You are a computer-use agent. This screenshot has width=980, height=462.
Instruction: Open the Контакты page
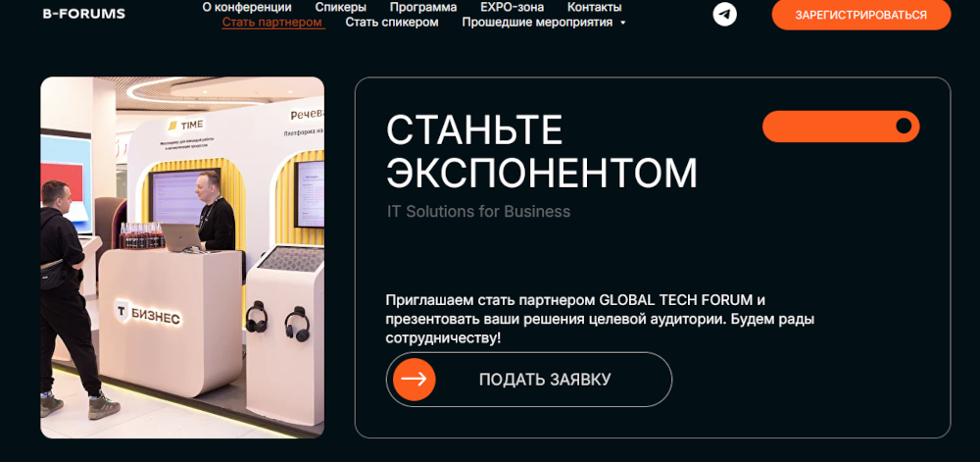tap(595, 8)
